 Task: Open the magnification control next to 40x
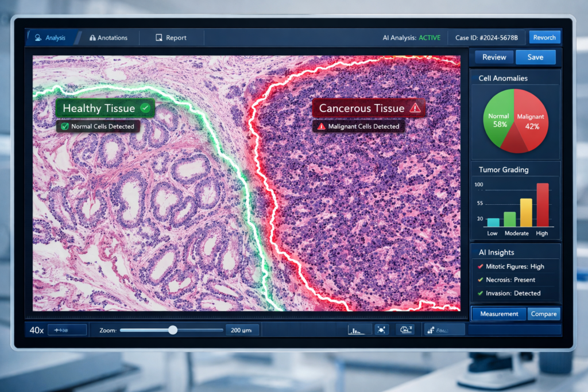pos(67,330)
